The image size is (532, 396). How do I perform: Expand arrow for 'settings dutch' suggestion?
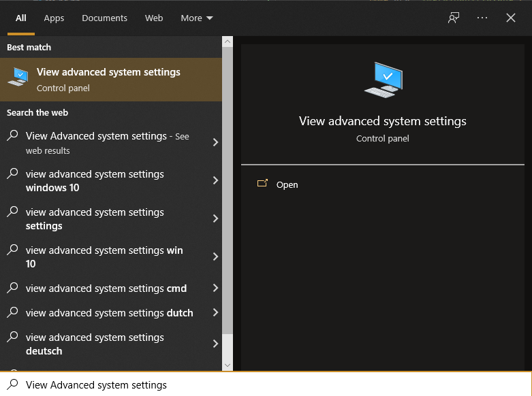point(215,313)
